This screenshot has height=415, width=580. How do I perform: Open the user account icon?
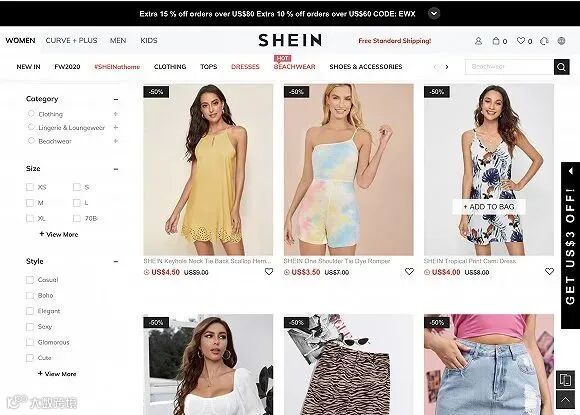click(x=478, y=41)
